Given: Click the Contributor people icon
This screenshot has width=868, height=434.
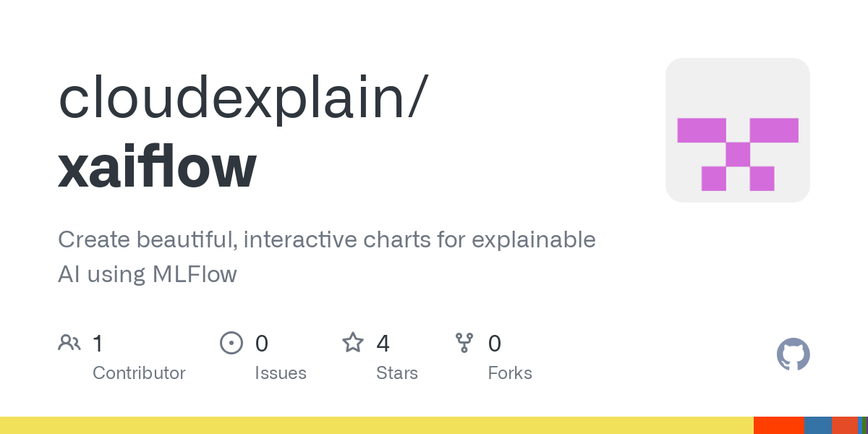Looking at the screenshot, I should [x=69, y=342].
